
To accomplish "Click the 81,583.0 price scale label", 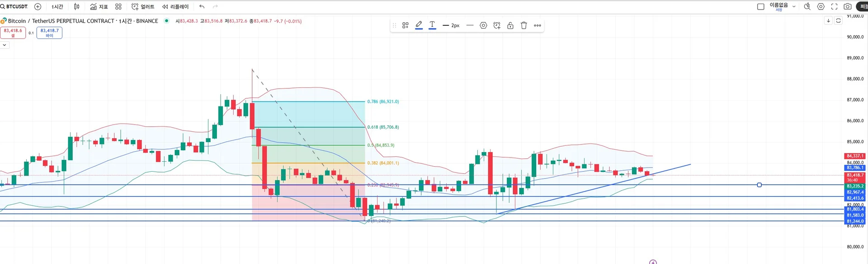I will [855, 216].
